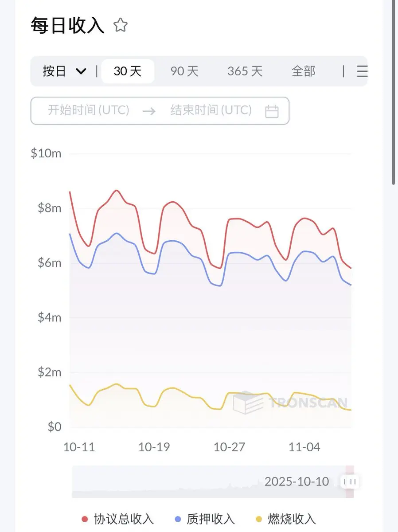The width and height of the screenshot is (398, 532).
Task: Click the 每日收入 heading
Action: pyautogui.click(x=67, y=25)
